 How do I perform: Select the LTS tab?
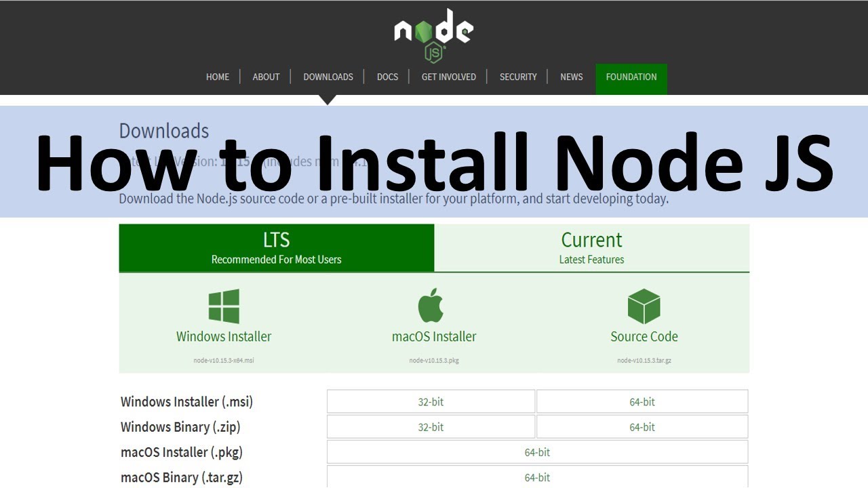277,248
